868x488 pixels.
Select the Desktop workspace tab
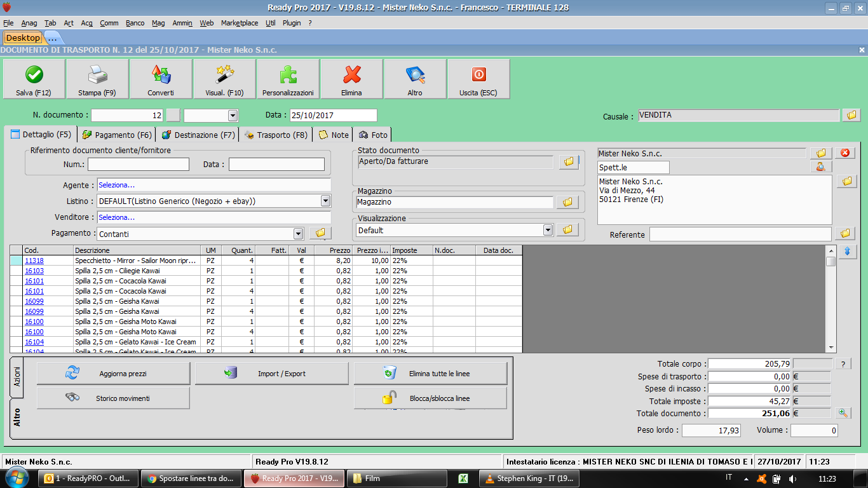tap(23, 38)
